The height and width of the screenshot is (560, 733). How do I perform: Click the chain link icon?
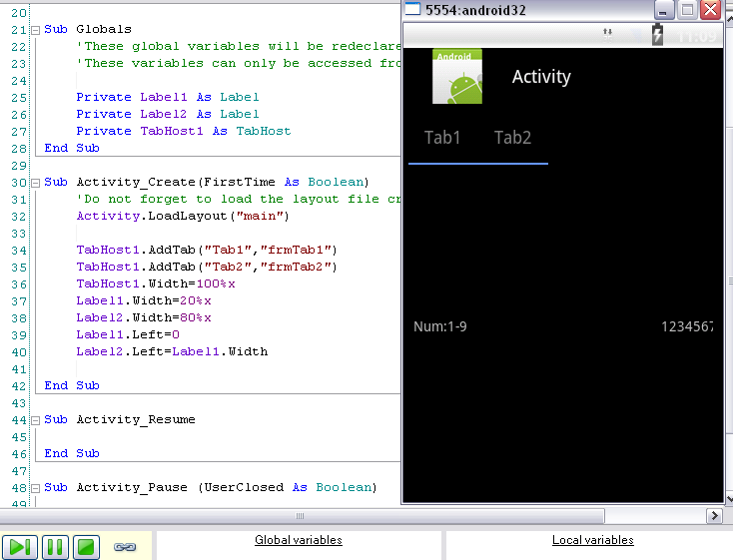tap(125, 546)
